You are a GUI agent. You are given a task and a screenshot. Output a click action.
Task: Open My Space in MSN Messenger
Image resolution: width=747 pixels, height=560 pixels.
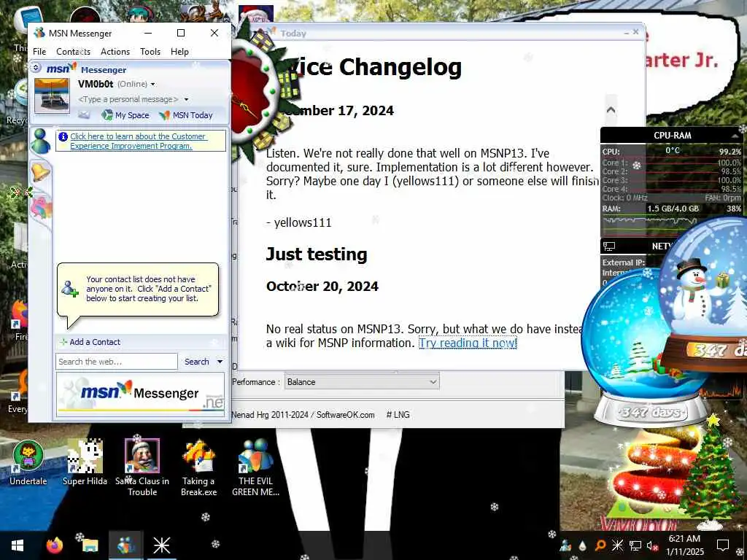click(x=125, y=114)
